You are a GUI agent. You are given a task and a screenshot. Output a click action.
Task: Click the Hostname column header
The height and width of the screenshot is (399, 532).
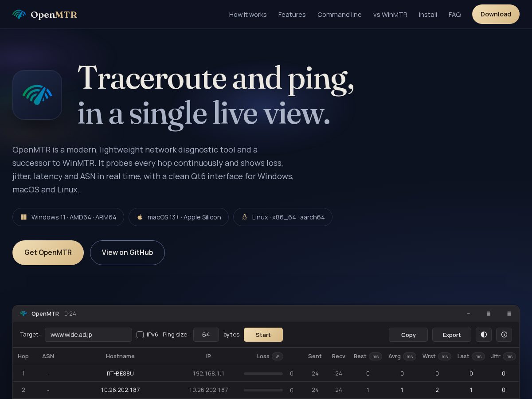(120, 356)
